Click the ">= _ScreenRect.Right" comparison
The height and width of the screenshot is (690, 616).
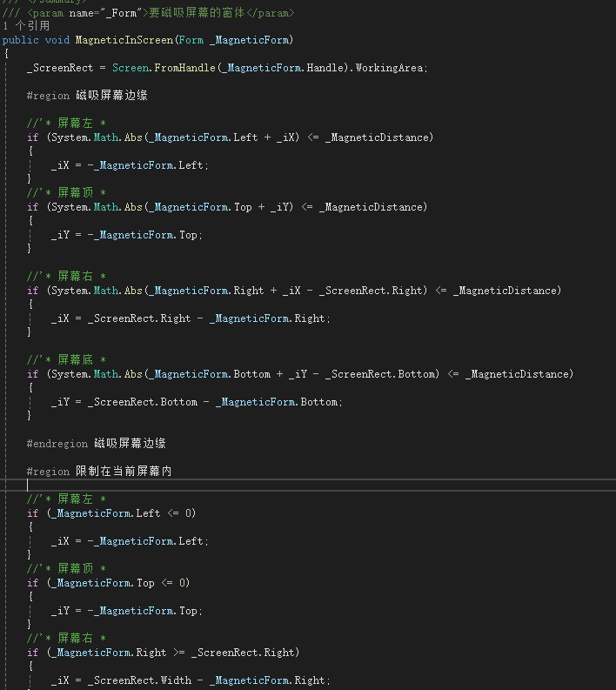[235, 653]
